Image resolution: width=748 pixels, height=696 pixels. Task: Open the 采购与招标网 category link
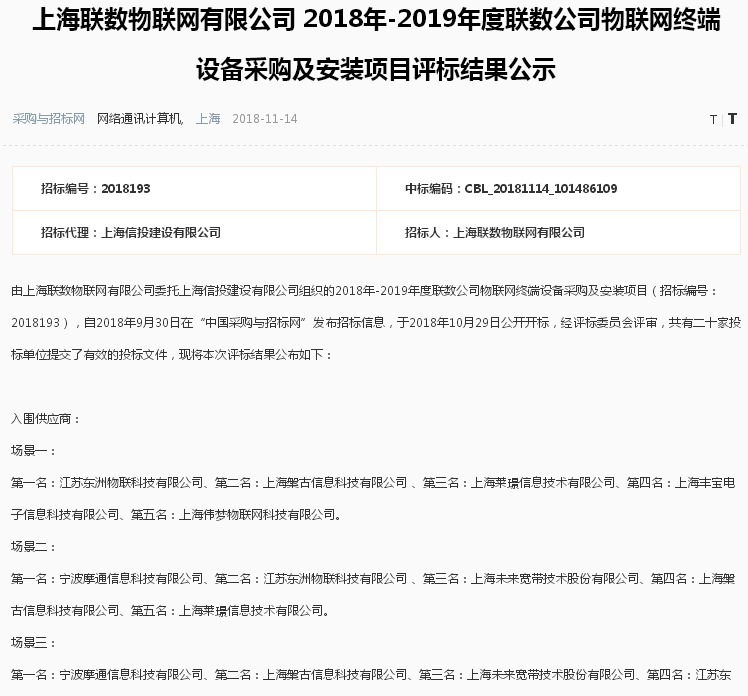48,119
